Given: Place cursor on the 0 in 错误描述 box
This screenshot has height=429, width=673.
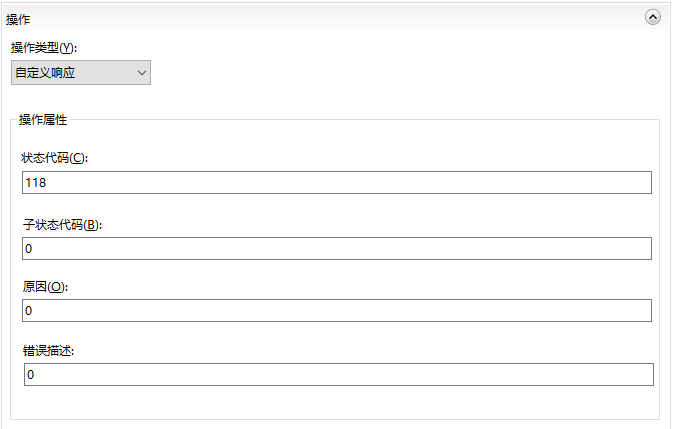Looking at the screenshot, I should 30,375.
